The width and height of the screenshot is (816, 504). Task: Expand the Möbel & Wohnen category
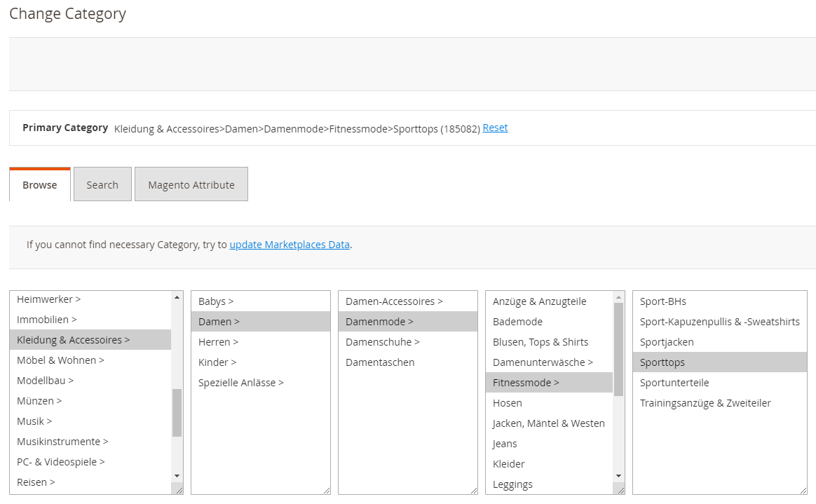[x=60, y=360]
